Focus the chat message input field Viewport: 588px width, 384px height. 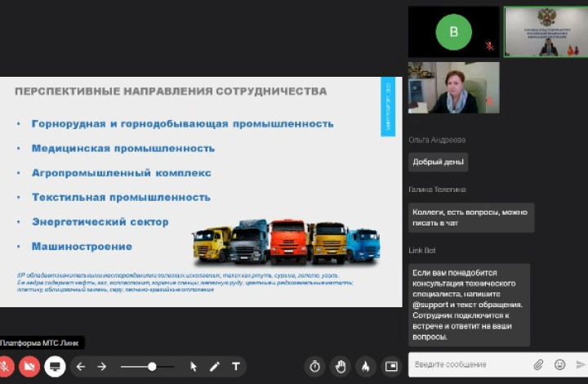point(469,364)
